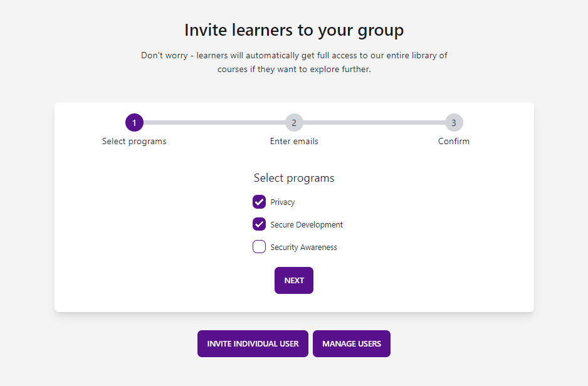Select the step 3 circle in stepper
588x386 pixels.
[x=454, y=123]
